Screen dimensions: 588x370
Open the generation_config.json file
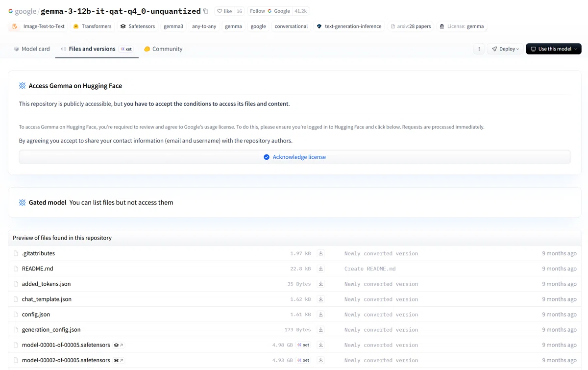point(51,329)
